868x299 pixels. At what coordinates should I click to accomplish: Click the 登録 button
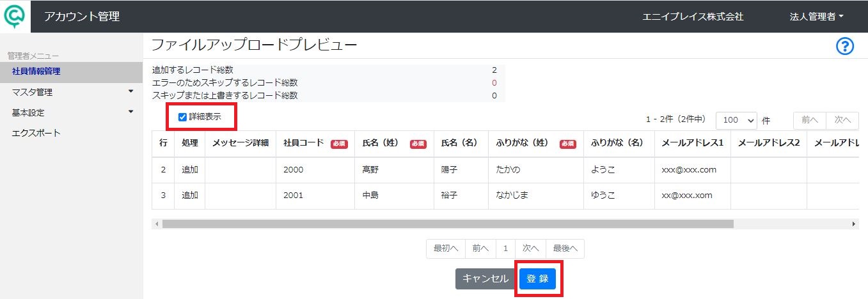coord(538,279)
